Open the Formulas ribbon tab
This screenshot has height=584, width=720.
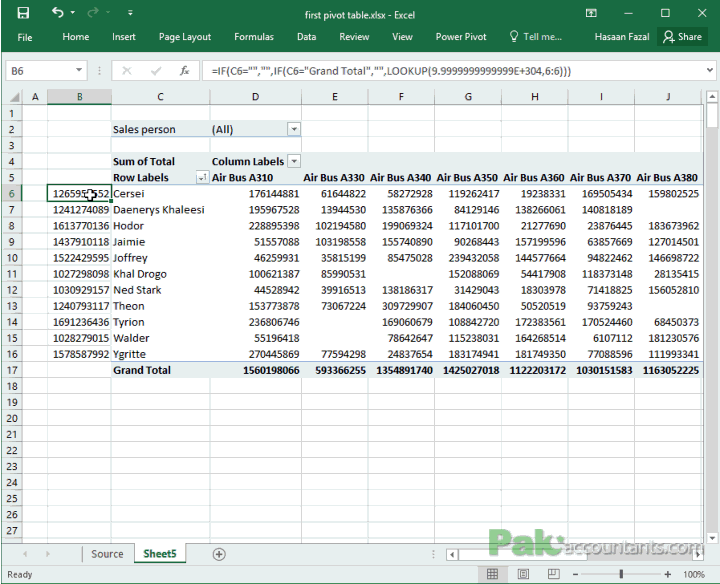pos(254,37)
